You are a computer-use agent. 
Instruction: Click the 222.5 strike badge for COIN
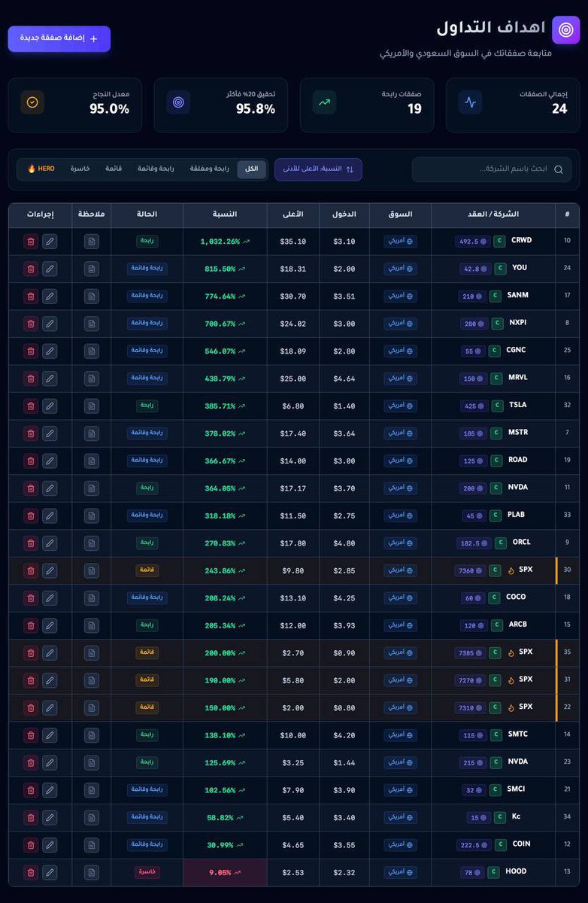click(x=474, y=845)
